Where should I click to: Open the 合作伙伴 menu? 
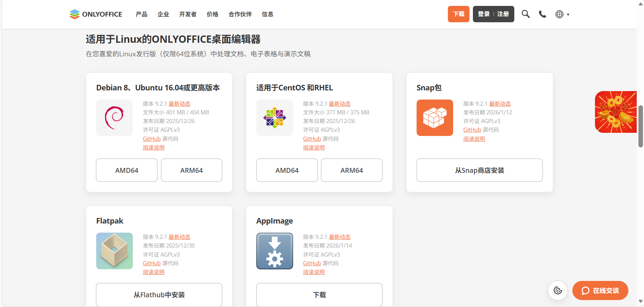240,14
